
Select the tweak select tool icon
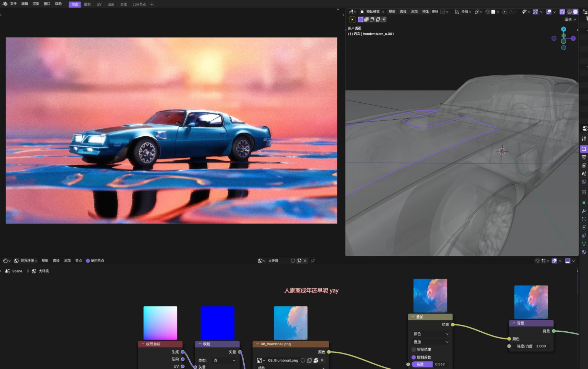pos(353,20)
